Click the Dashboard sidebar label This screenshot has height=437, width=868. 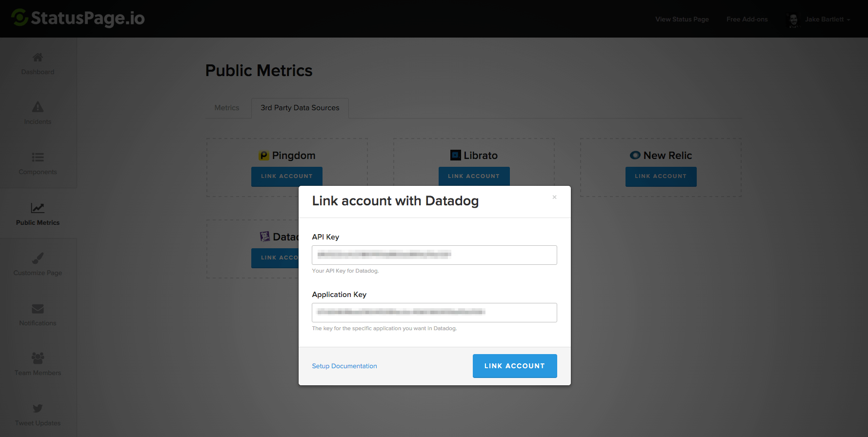point(38,72)
